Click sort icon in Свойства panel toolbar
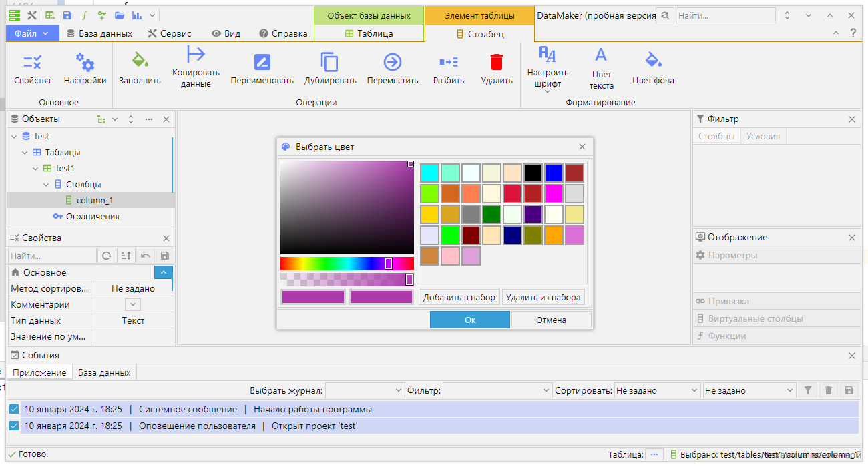Image resolution: width=868 pixels, height=467 pixels. click(126, 256)
